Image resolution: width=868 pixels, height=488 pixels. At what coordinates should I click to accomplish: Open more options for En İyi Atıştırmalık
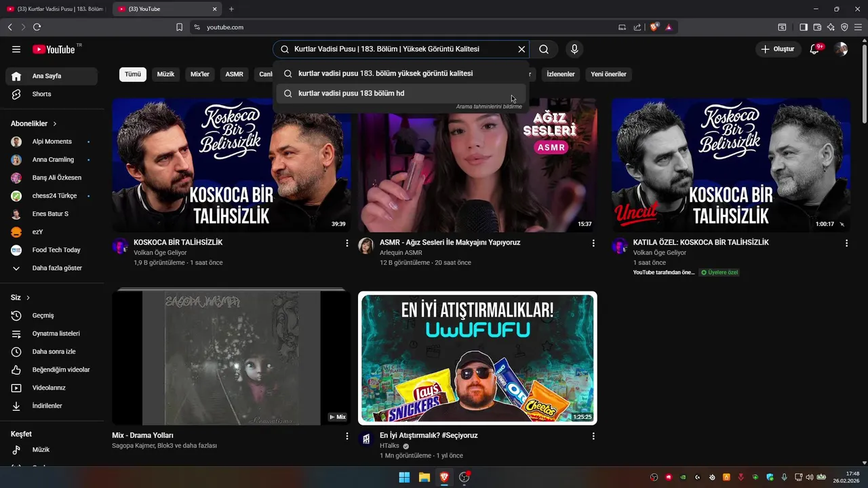click(x=593, y=436)
